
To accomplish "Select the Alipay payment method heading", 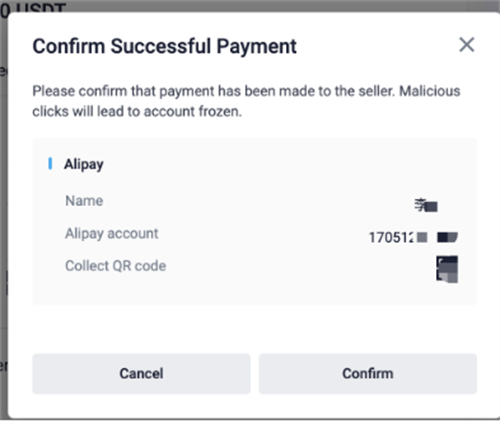I will click(84, 164).
